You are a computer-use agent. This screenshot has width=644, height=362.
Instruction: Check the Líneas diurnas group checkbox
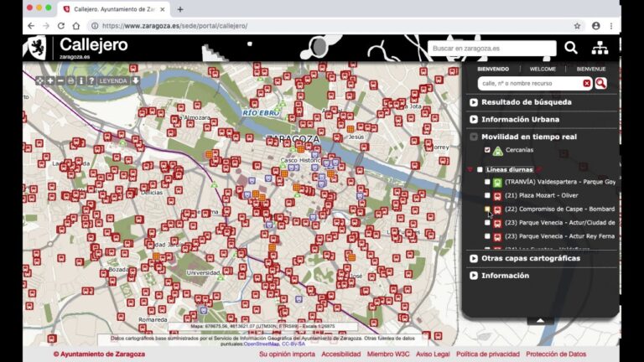click(x=480, y=169)
